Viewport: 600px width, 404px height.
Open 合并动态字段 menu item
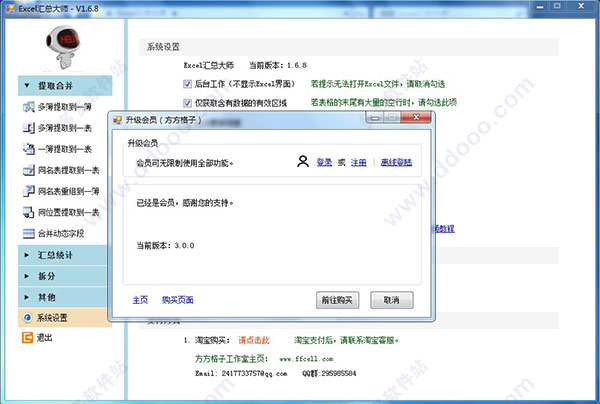coord(61,233)
